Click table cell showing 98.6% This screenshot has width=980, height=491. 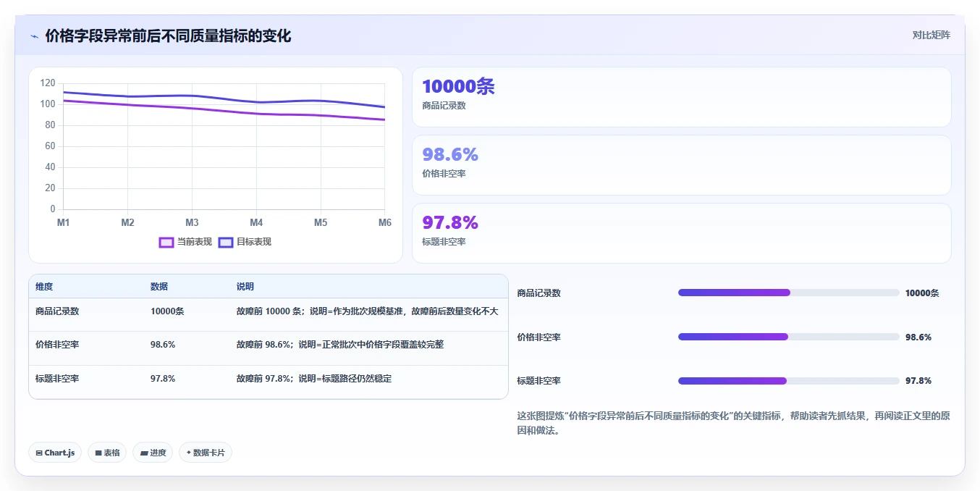pos(163,344)
